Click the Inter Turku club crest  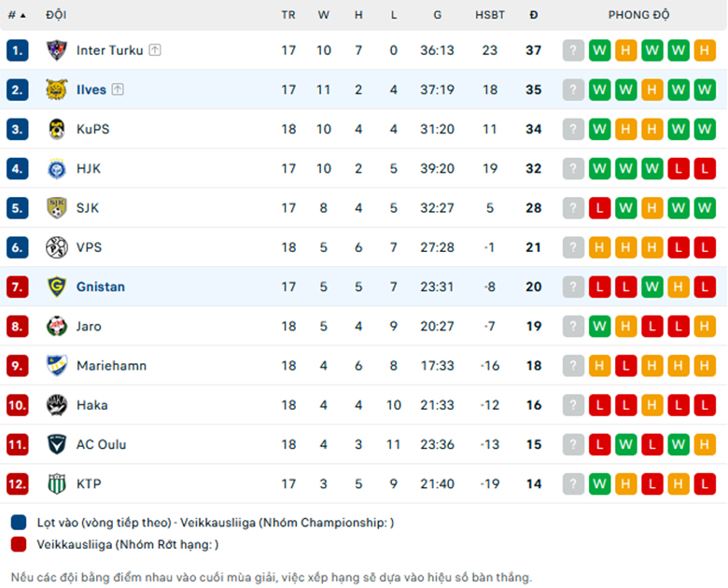click(x=57, y=50)
